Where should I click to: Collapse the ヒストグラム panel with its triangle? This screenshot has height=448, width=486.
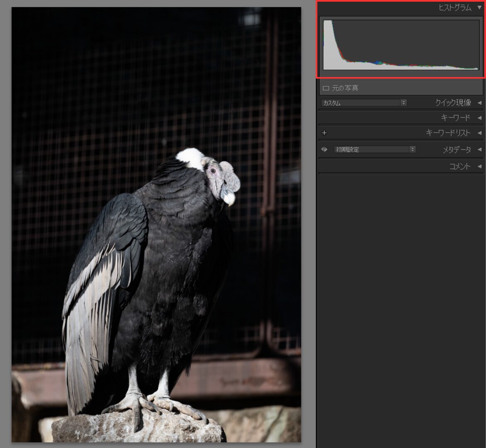coord(479,7)
